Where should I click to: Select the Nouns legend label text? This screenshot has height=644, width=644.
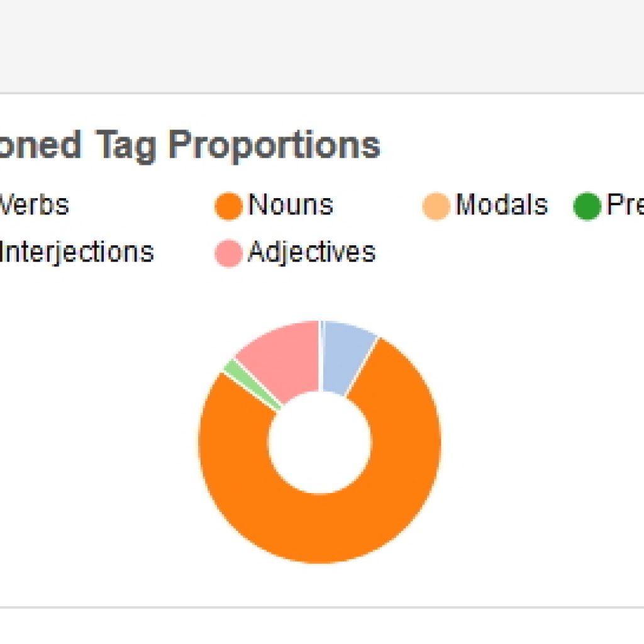[x=291, y=204]
